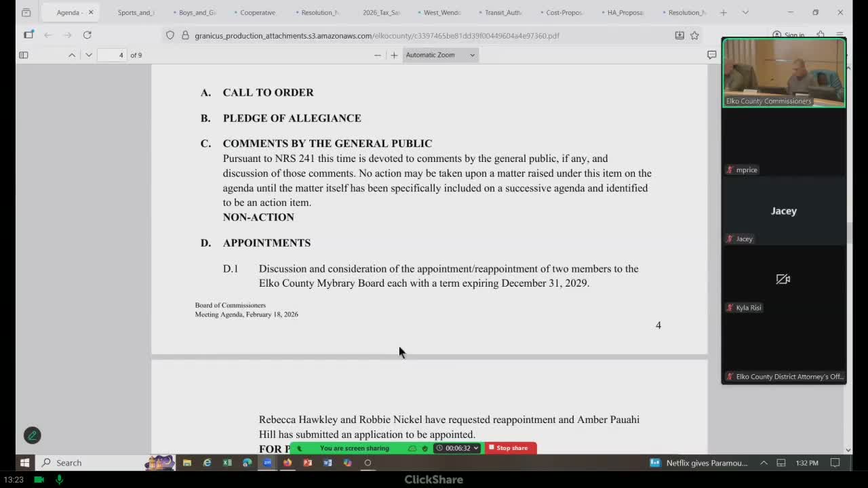
Task: Open Word from the taskbar
Action: [328, 463]
